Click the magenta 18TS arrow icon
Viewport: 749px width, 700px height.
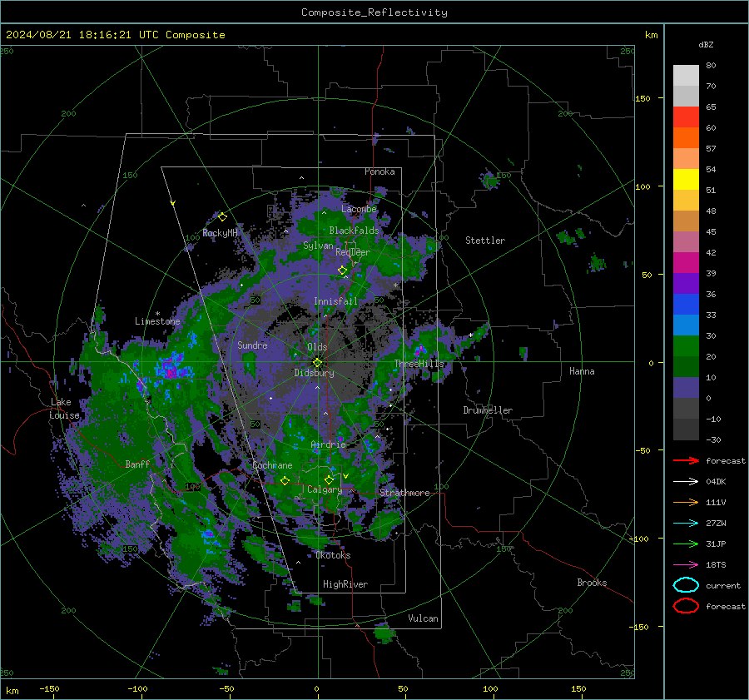(686, 565)
